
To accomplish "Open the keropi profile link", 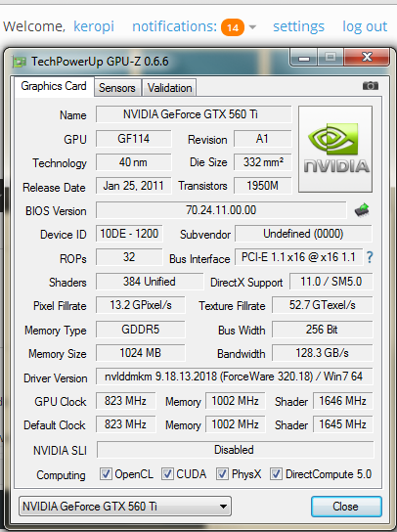I will [94, 26].
